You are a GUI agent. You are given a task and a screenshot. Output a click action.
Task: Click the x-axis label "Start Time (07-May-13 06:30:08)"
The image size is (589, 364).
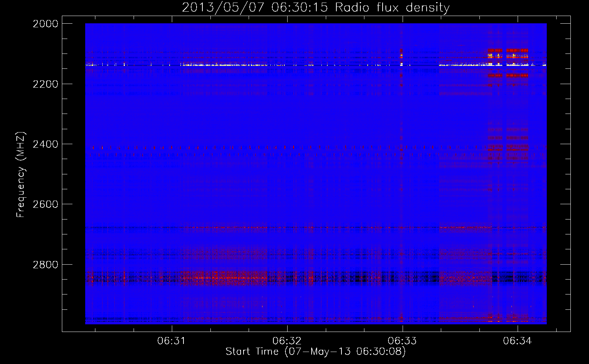click(316, 352)
